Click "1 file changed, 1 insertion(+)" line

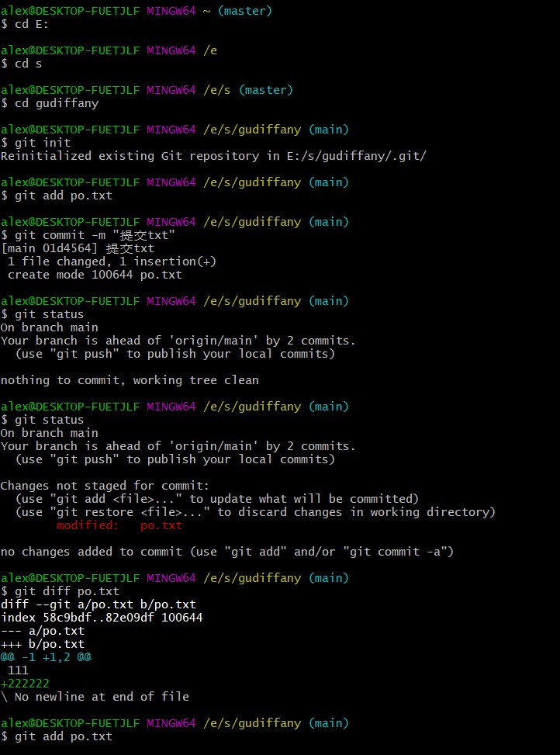click(112, 261)
